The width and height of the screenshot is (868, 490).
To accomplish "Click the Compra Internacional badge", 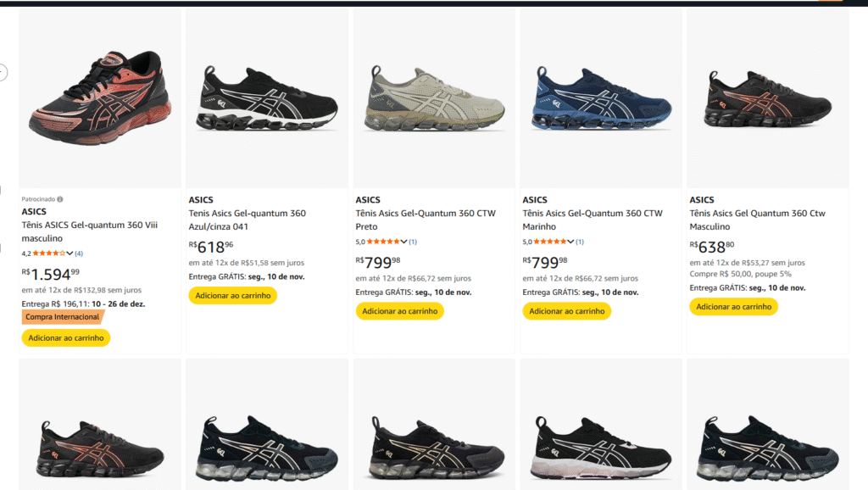I will pos(63,317).
